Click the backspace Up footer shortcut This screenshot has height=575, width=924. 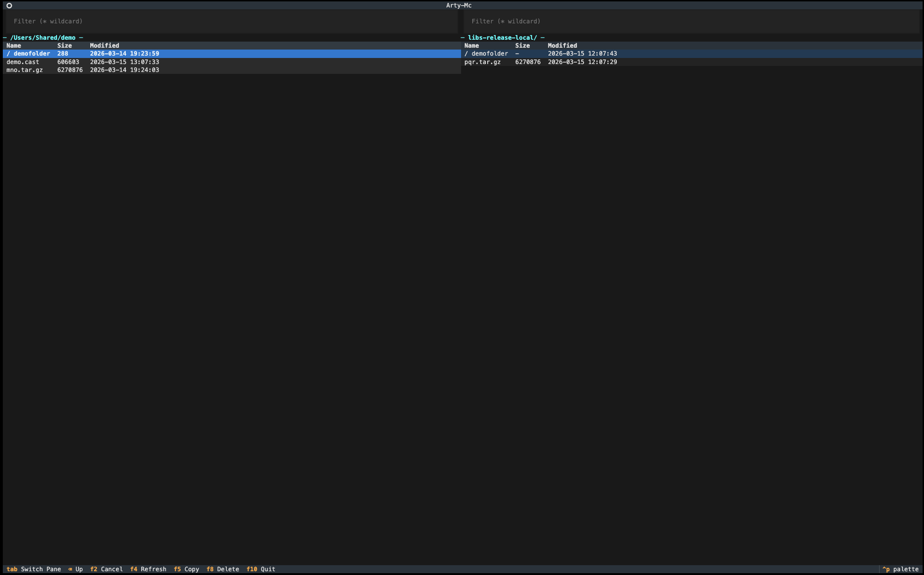(75, 569)
